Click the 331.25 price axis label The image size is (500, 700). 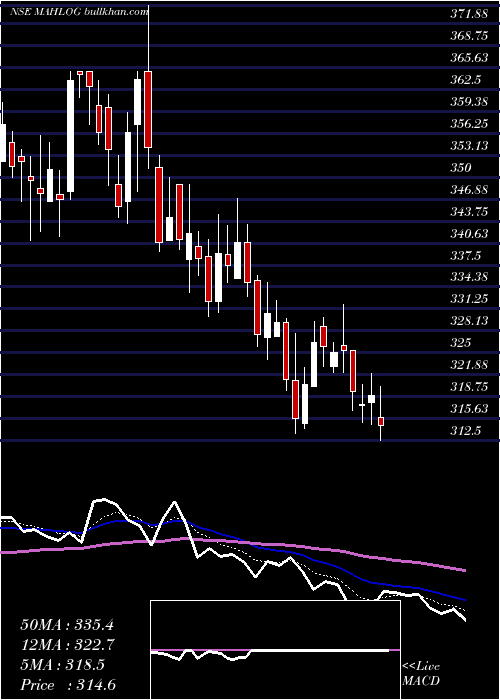469,298
